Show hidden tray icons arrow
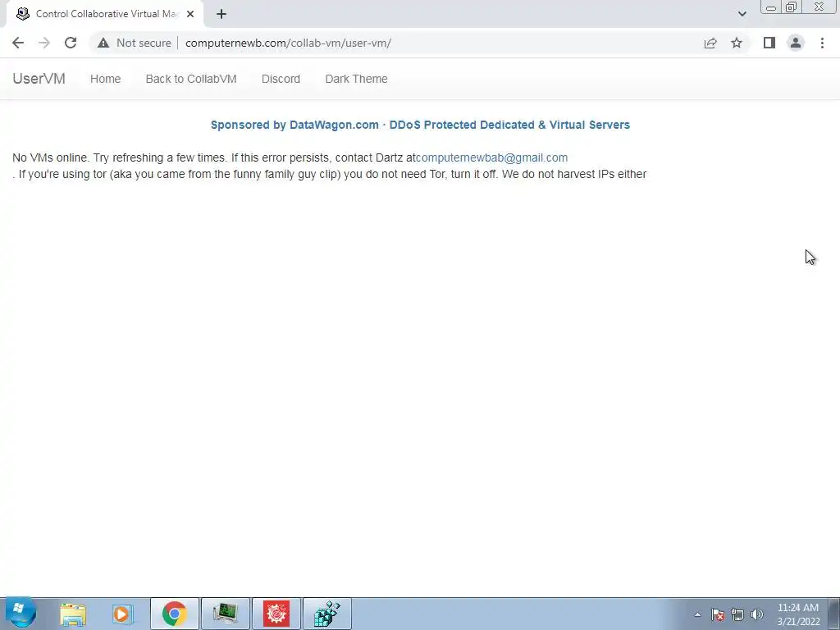Viewport: 840px width, 630px height. coord(697,614)
